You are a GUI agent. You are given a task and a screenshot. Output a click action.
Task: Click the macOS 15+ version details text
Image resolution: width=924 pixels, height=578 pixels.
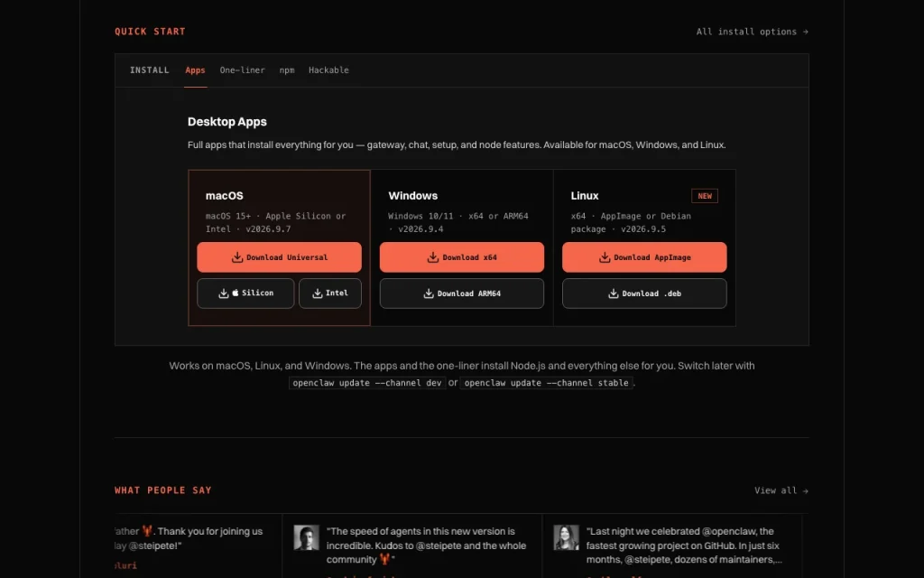pyautogui.click(x=276, y=222)
